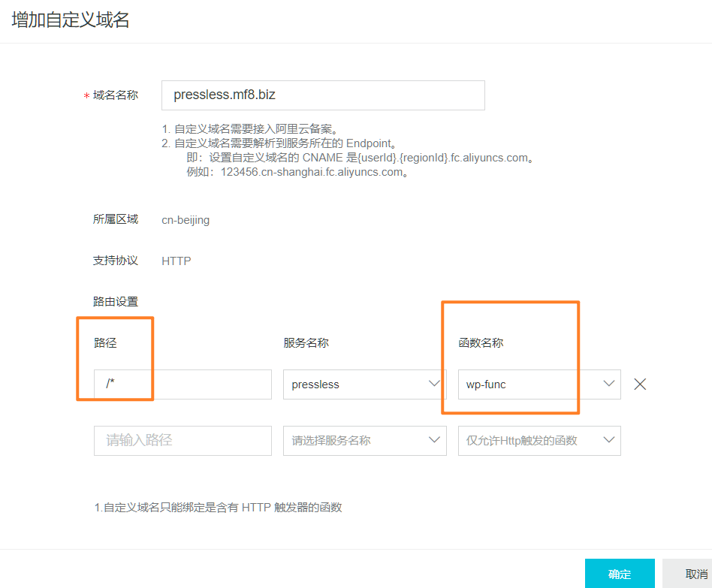Click the 所属区域 label
Image resolution: width=712 pixels, height=588 pixels.
pos(116,219)
